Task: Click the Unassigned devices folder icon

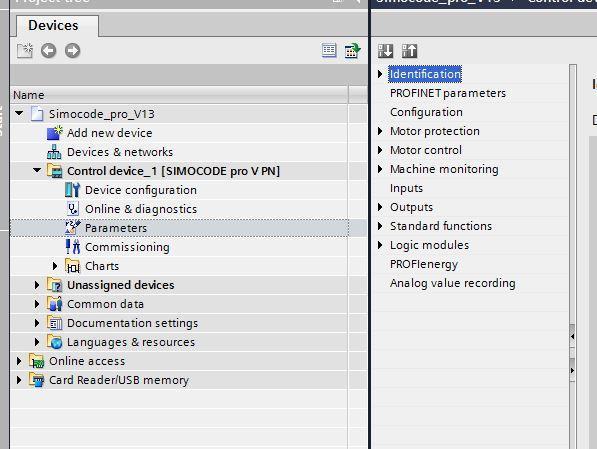Action: point(54,284)
